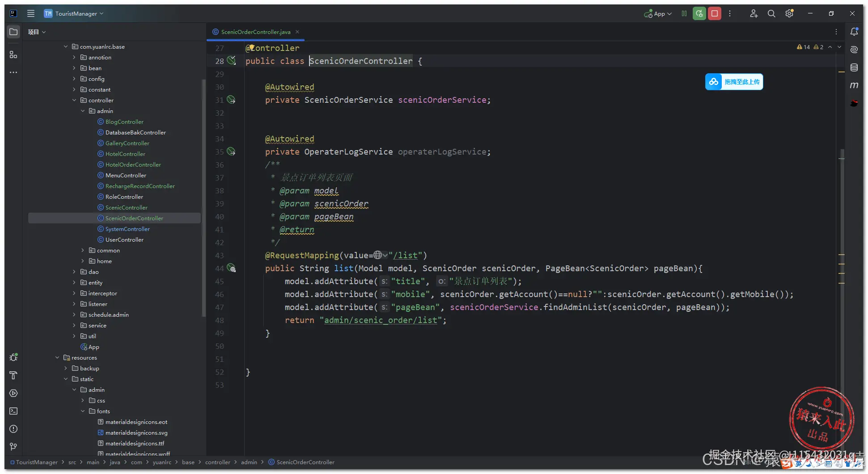Click the warnings count indicator 14
Viewport: 868px width, 474px height.
coord(804,47)
